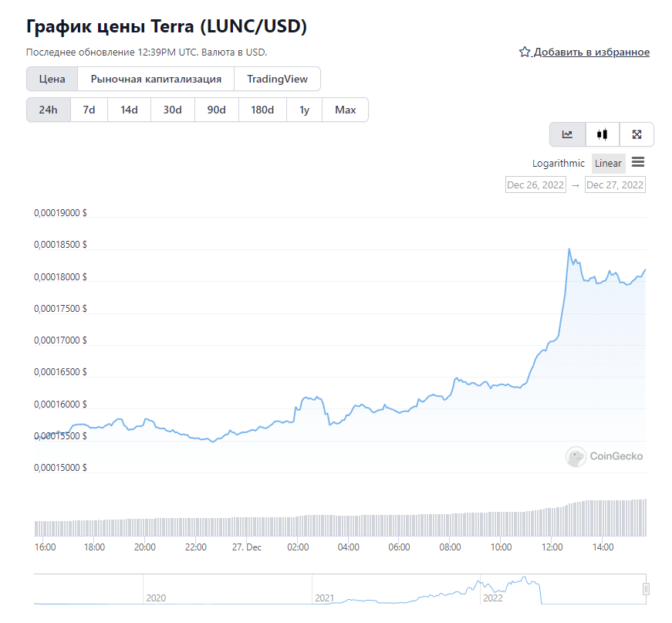The width and height of the screenshot is (672, 623).
Task: Switch to candlestick chart icon
Action: click(602, 134)
